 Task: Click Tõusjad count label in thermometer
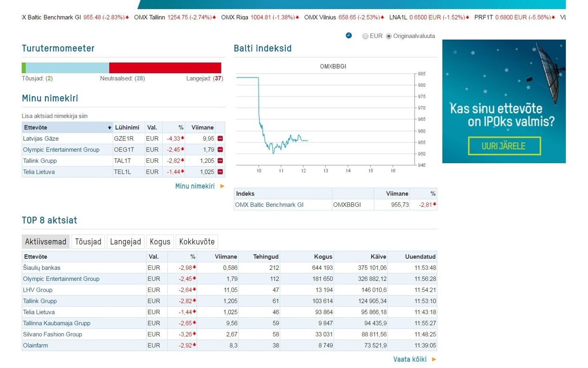coord(37,78)
